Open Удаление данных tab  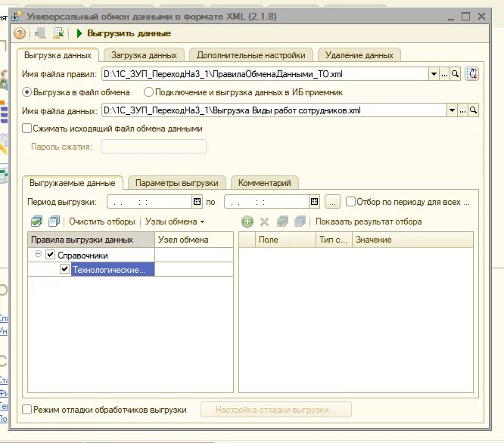pyautogui.click(x=359, y=55)
